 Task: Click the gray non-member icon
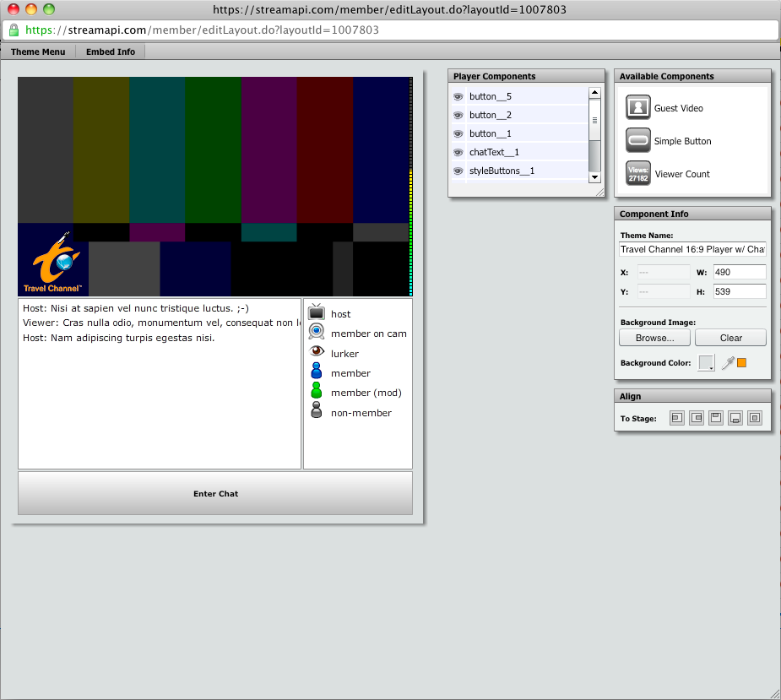coord(317,410)
